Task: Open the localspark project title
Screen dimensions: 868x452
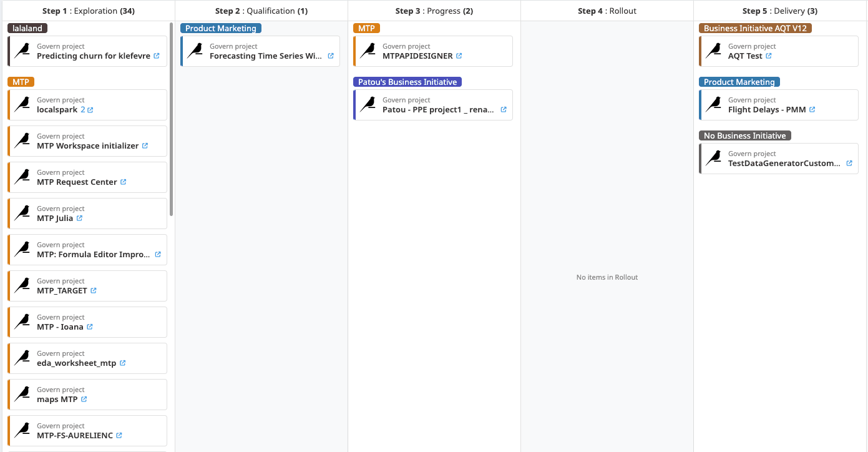Action: point(57,110)
